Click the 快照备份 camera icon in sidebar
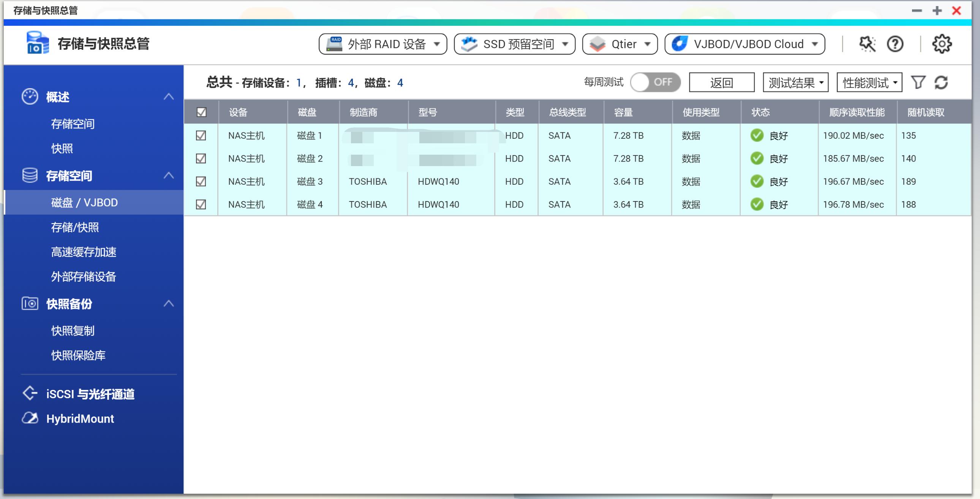 coord(30,303)
